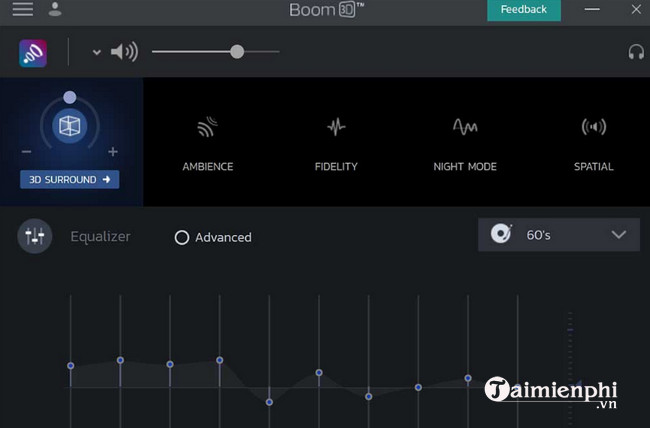
Task: Click the ninth equalizer band handle
Action: point(468,378)
